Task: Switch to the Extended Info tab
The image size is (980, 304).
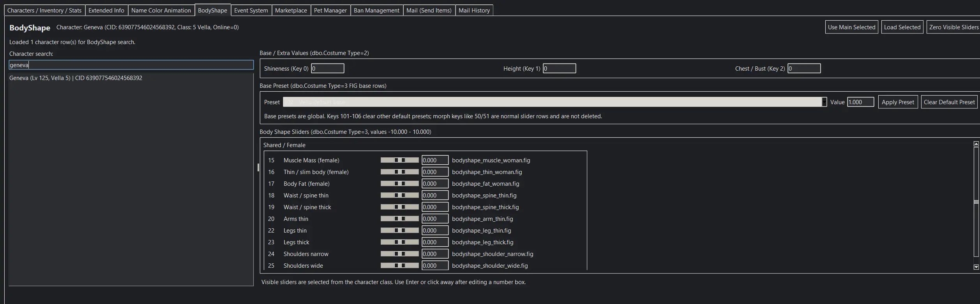Action: [x=106, y=11]
